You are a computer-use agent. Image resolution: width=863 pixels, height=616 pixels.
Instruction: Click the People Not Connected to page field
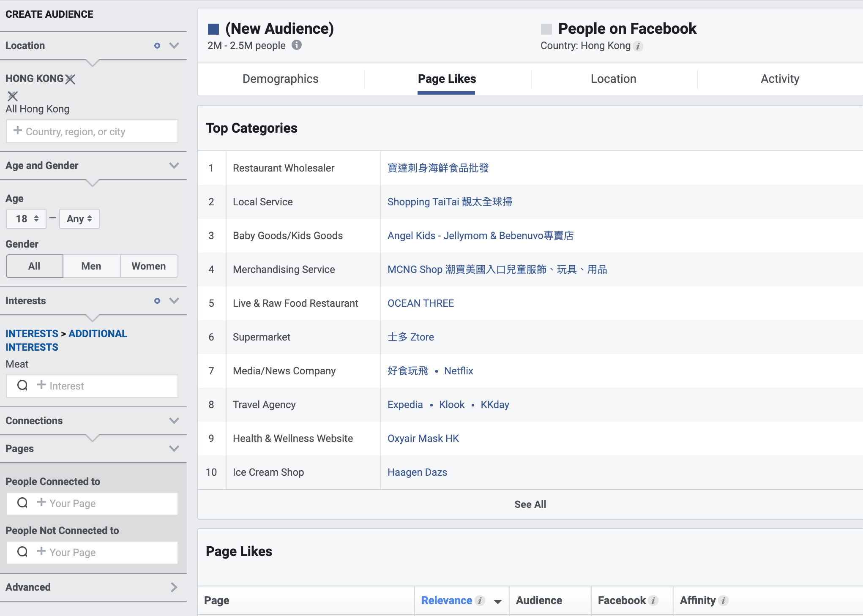point(92,553)
